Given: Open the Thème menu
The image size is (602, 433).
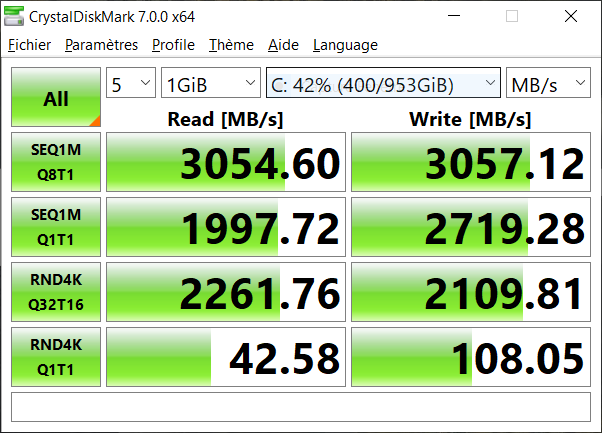Looking at the screenshot, I should coord(231,45).
